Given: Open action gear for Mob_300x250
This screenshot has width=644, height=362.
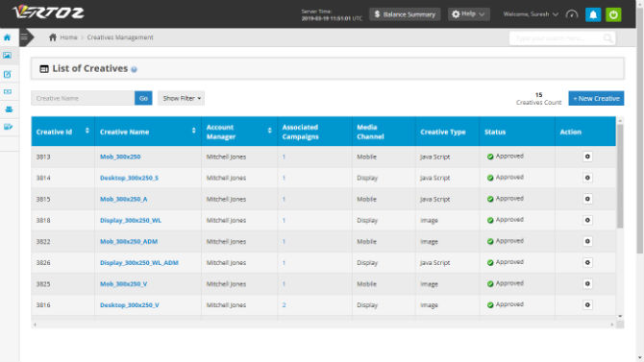Looking at the screenshot, I should click(x=587, y=157).
